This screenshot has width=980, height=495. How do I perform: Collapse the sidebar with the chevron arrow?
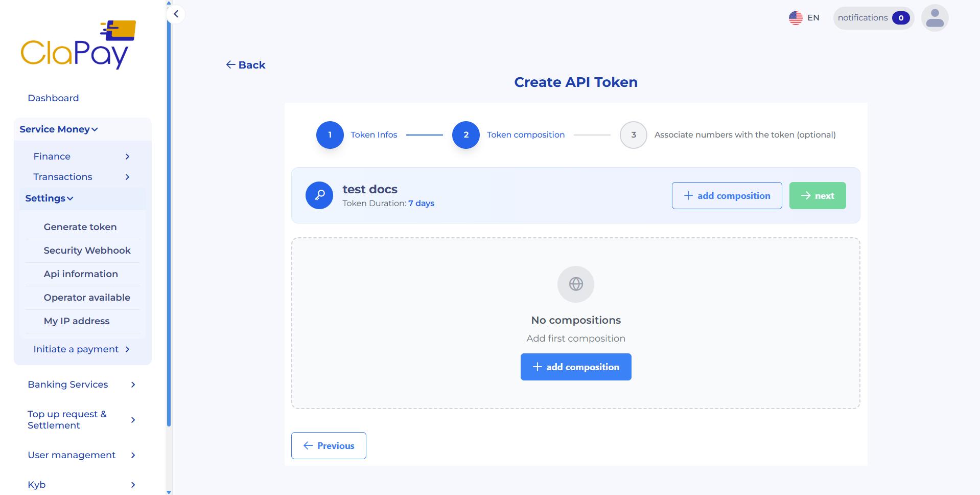point(176,14)
